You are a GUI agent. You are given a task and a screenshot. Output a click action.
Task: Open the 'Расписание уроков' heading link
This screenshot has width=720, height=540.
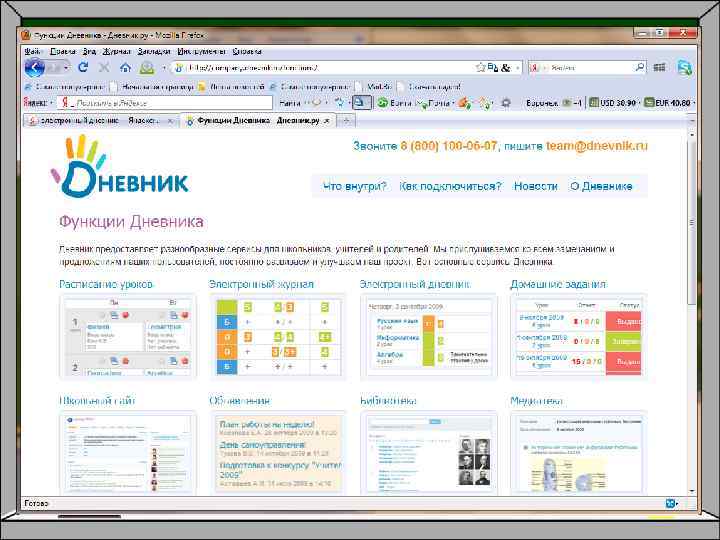(x=106, y=284)
